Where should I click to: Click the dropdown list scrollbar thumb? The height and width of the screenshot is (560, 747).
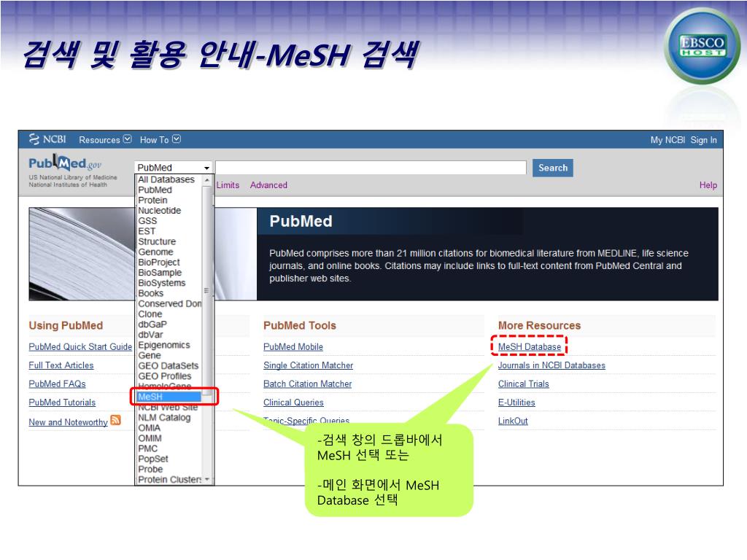pos(206,290)
